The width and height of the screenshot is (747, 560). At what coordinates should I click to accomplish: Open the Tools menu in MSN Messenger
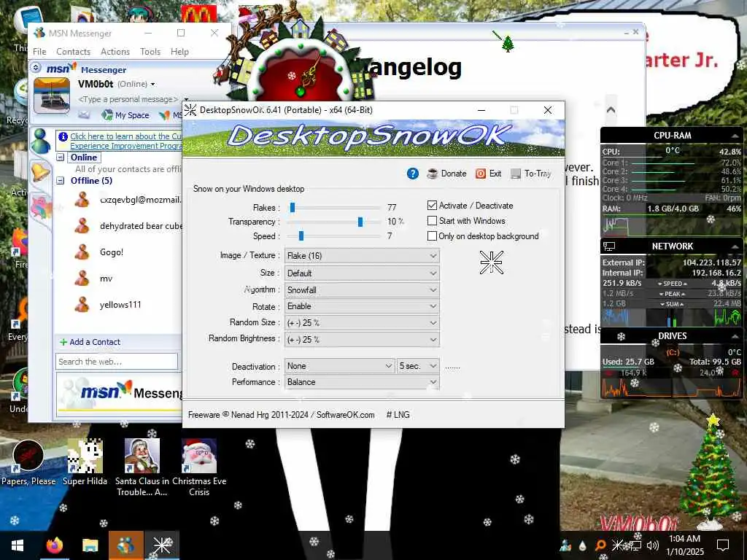pyautogui.click(x=150, y=52)
